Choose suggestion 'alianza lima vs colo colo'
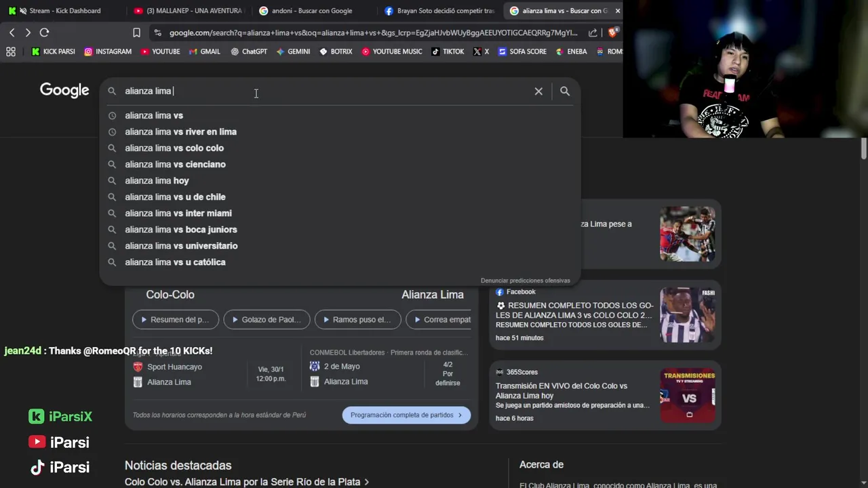This screenshot has width=868, height=488. click(x=339, y=148)
